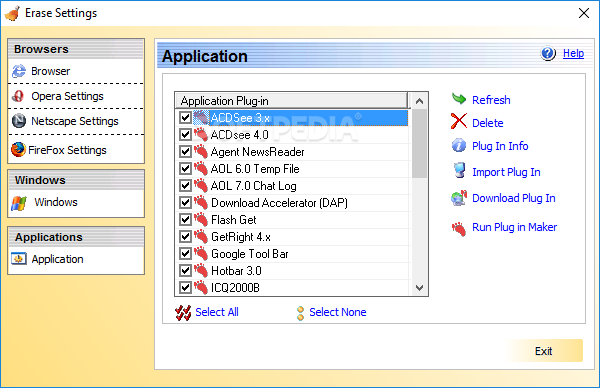Click the Plug In Info icon

[459, 145]
